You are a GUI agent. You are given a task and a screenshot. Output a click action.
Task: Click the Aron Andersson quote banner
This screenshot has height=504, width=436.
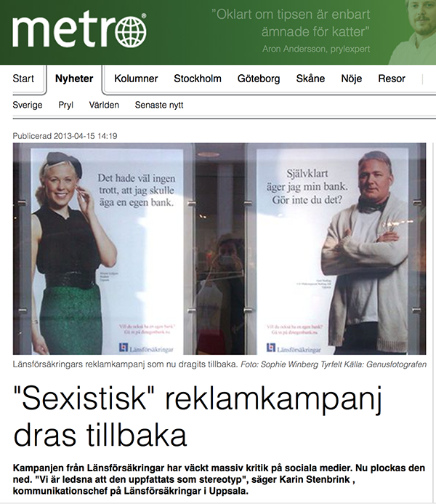click(291, 31)
